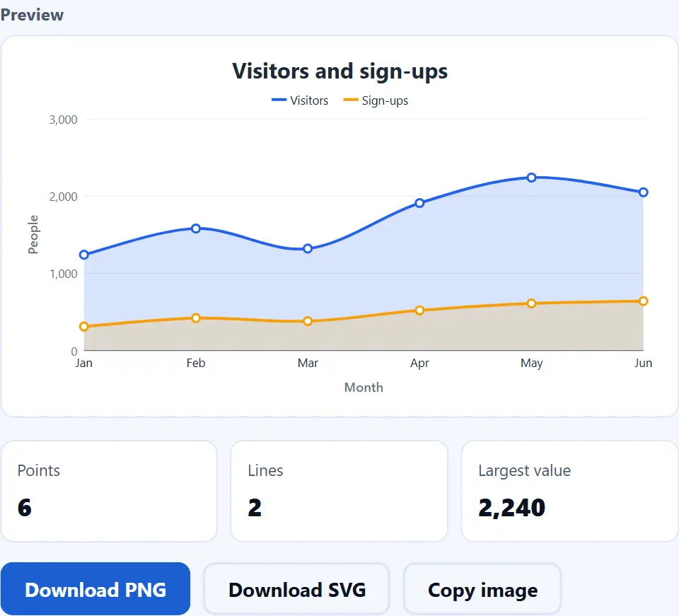679x616 pixels.
Task: Click the Largest value stat card
Action: point(570,491)
